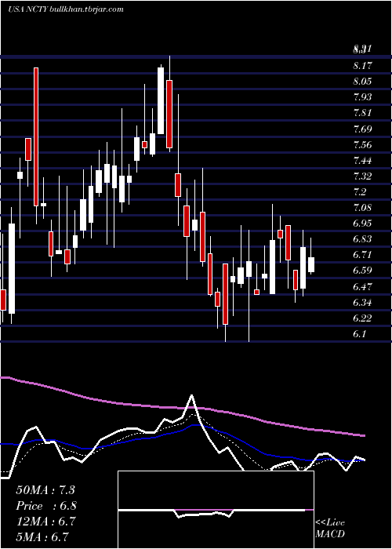Select the 6.59 price level
Viewport: 392px width, 549px height.
point(362,271)
